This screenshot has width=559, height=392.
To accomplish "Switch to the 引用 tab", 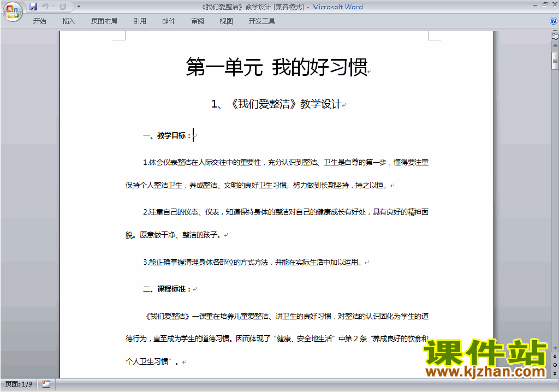I will point(139,21).
